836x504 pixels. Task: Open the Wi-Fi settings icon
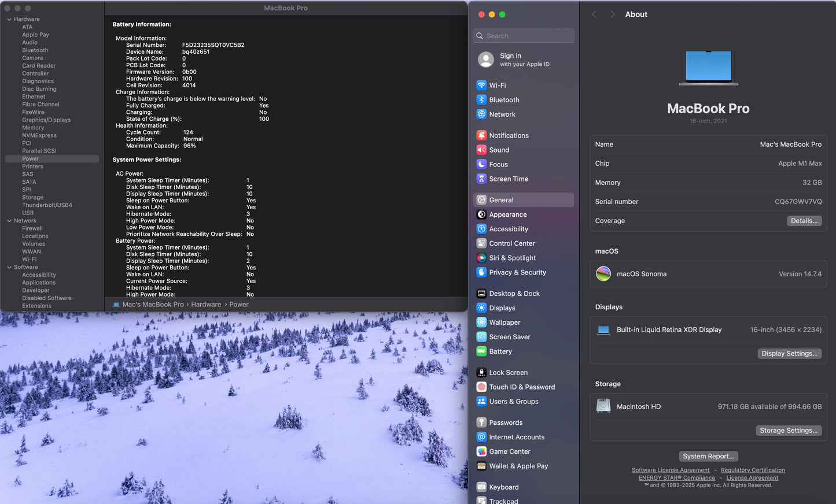[481, 85]
